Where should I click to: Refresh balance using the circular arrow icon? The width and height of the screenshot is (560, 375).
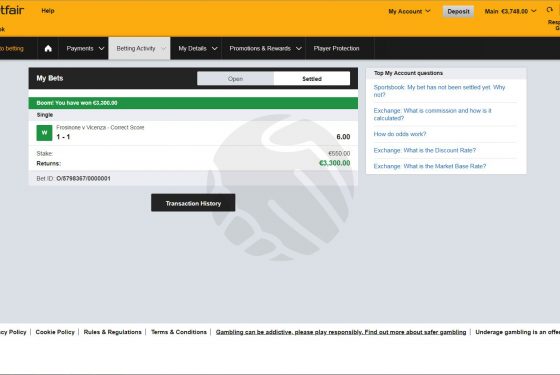point(550,10)
